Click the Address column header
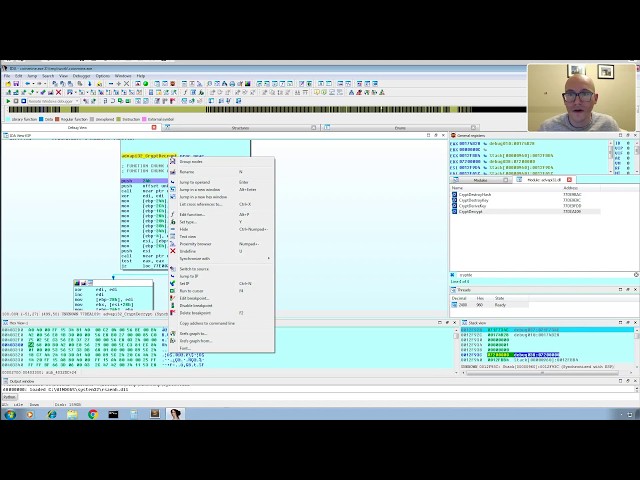640x480 pixels. 570,188
